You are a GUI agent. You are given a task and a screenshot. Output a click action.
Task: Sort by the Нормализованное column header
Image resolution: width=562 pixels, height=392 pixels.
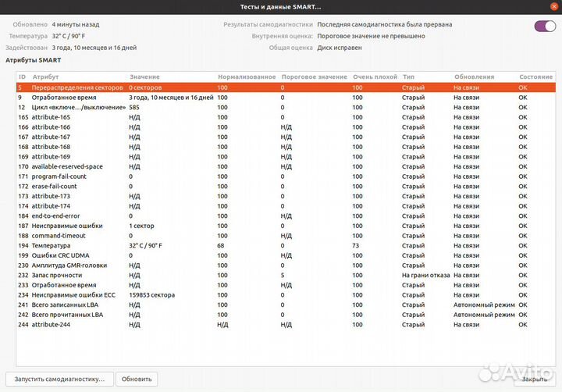[247, 77]
